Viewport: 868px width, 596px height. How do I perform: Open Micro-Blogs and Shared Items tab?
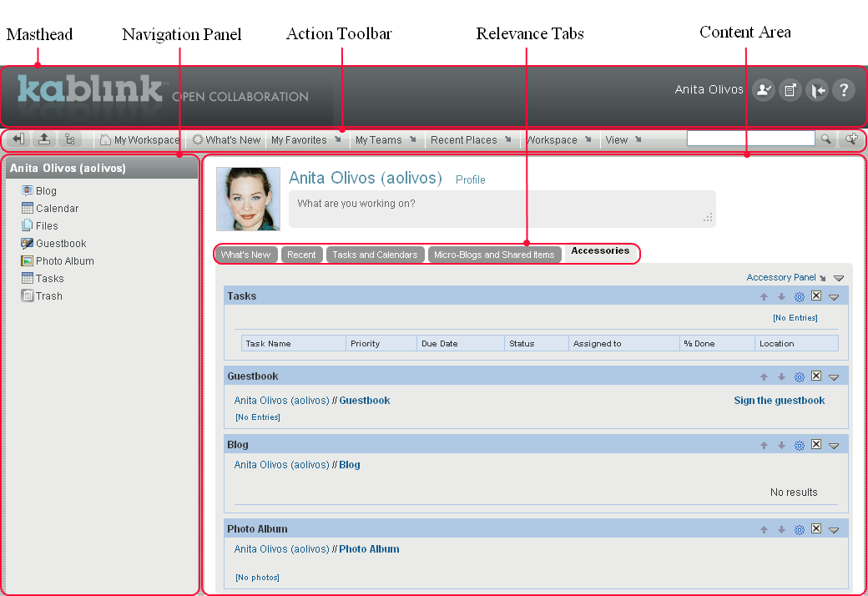click(x=494, y=255)
